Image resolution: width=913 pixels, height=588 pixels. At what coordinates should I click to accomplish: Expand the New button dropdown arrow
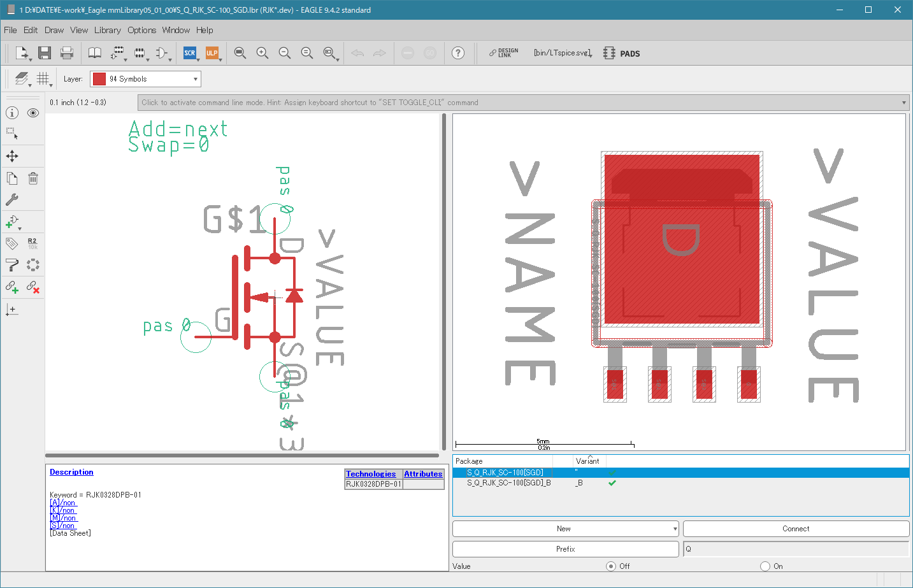click(675, 529)
